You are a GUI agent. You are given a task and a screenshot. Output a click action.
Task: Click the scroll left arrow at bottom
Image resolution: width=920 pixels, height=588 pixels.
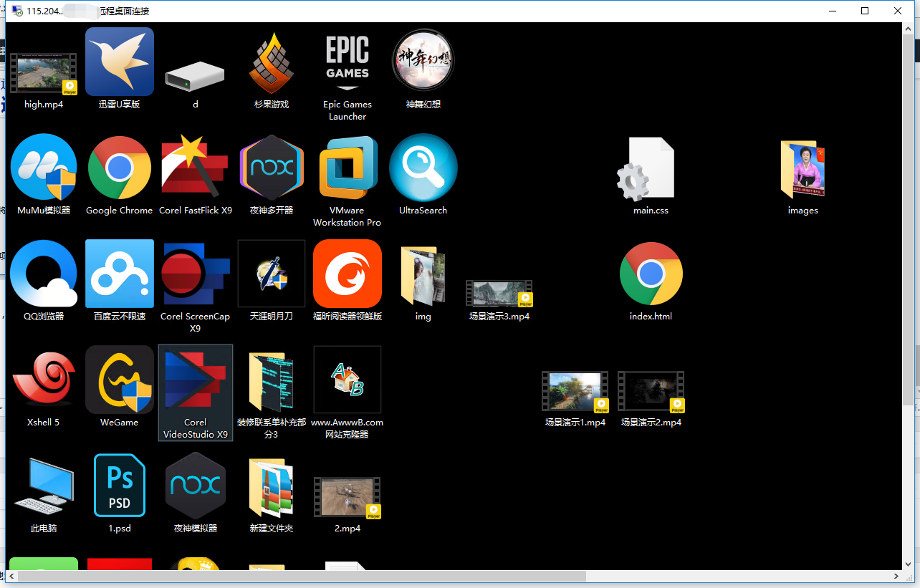coord(11,577)
